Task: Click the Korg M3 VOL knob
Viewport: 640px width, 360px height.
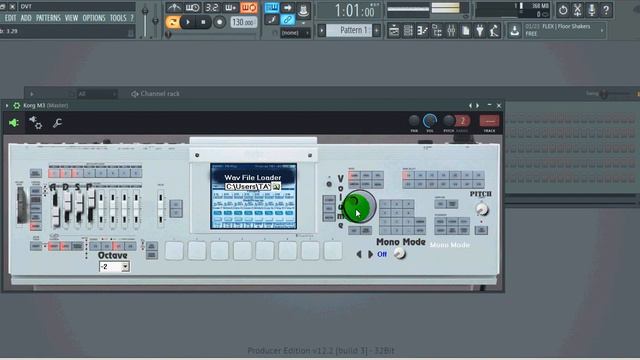Action: (x=429, y=121)
